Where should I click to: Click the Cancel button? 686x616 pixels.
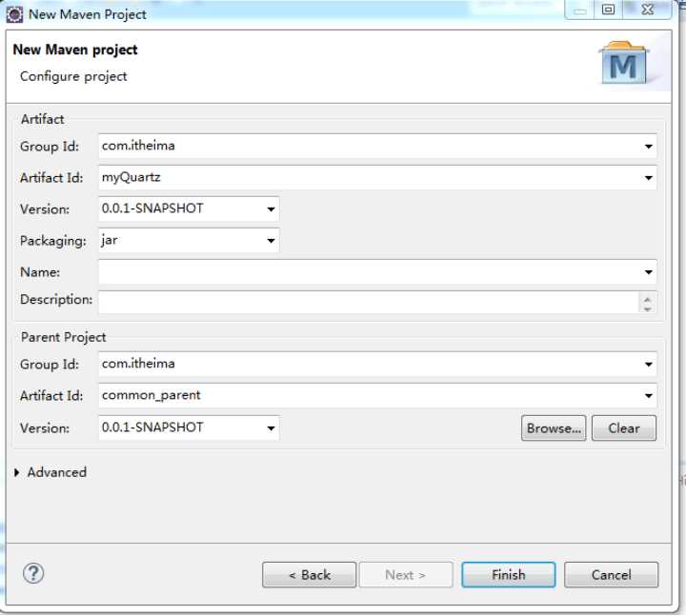(x=611, y=574)
